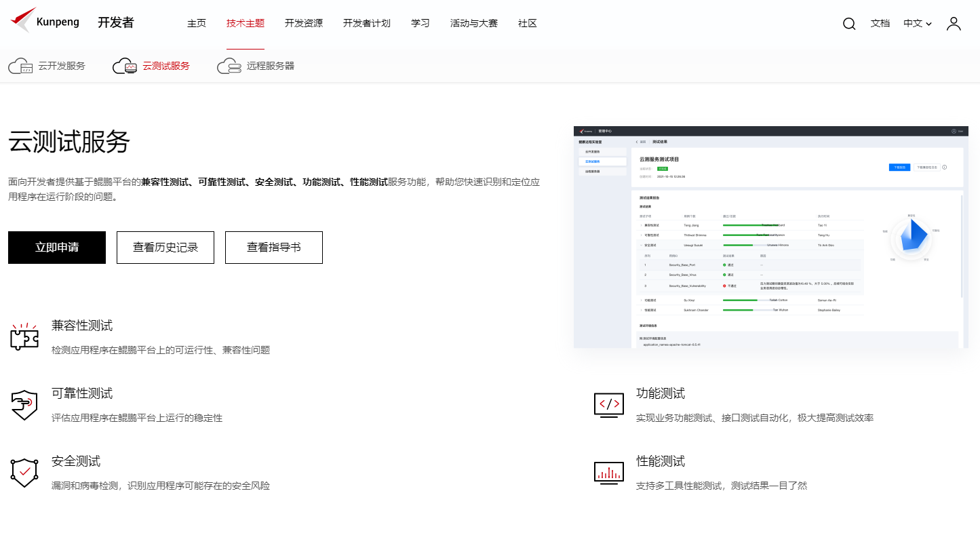Viewport: 980px width, 548px height.
Task: Click the 功能测试 feature title
Action: (661, 393)
